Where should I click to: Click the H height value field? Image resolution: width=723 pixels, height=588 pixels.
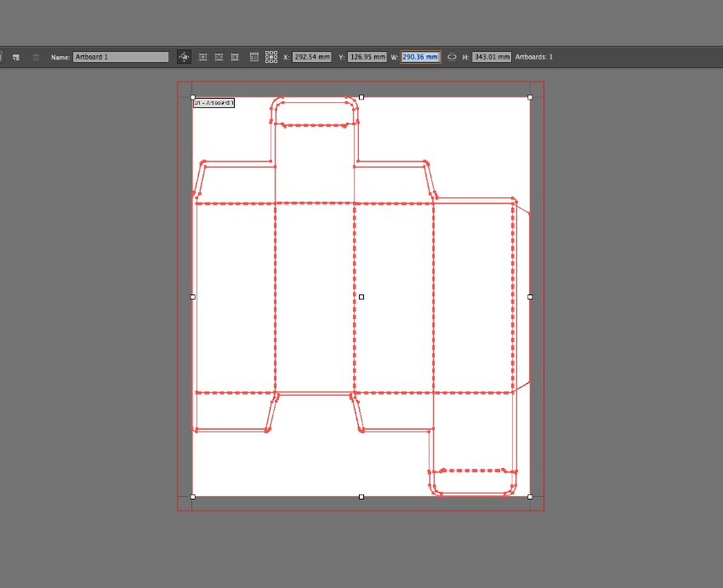[x=492, y=57]
